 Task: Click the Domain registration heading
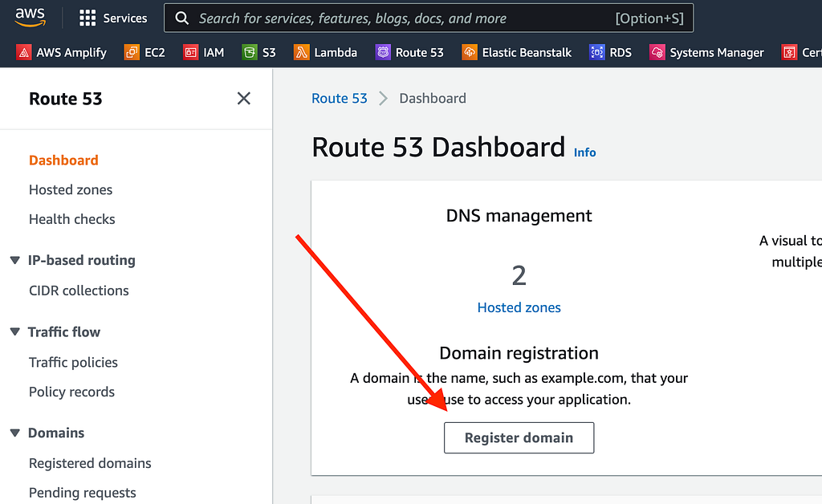pos(519,353)
